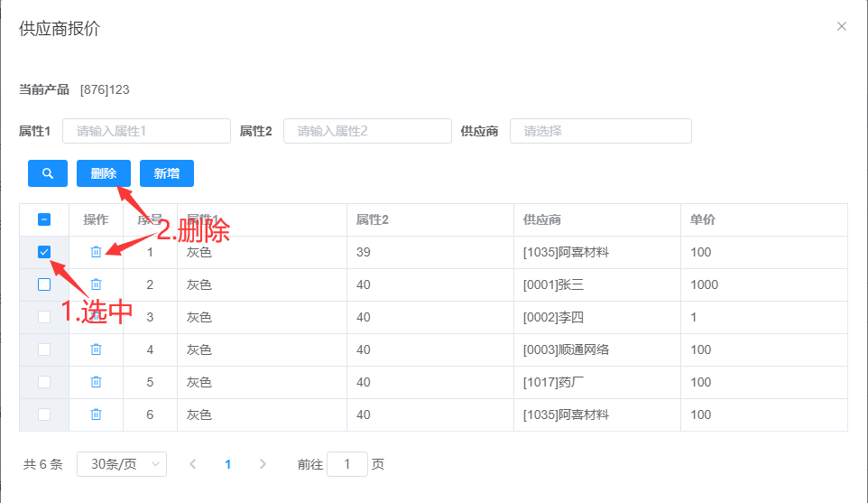This screenshot has width=868, height=503.
Task: Click trash icon for row 4
Action: [x=96, y=349]
